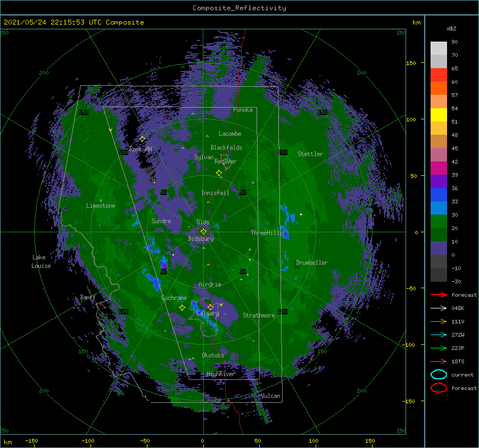Click the yellow diamond marker on Calgary
The height and width of the screenshot is (448, 479).
click(210, 307)
